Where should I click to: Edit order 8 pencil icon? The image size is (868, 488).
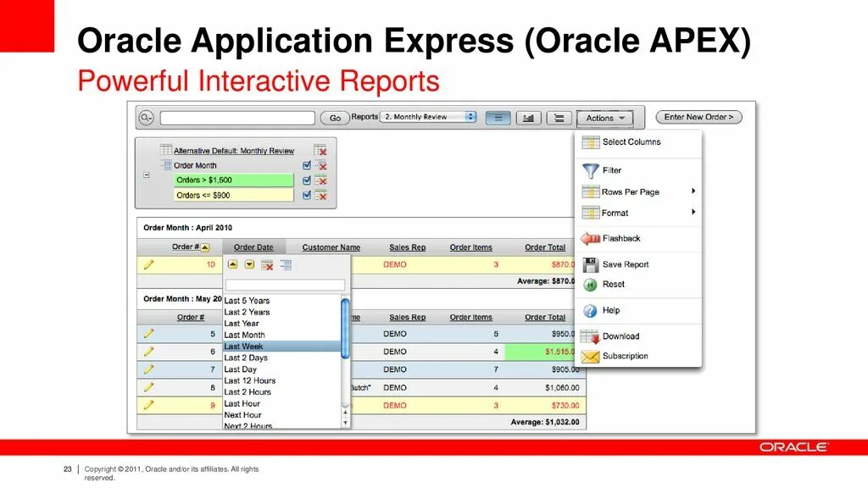click(148, 387)
